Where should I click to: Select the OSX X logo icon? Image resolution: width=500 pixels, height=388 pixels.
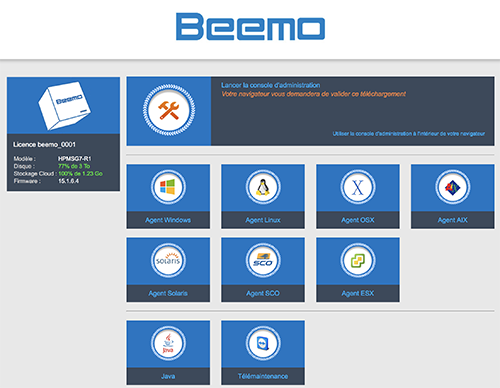[x=358, y=187]
